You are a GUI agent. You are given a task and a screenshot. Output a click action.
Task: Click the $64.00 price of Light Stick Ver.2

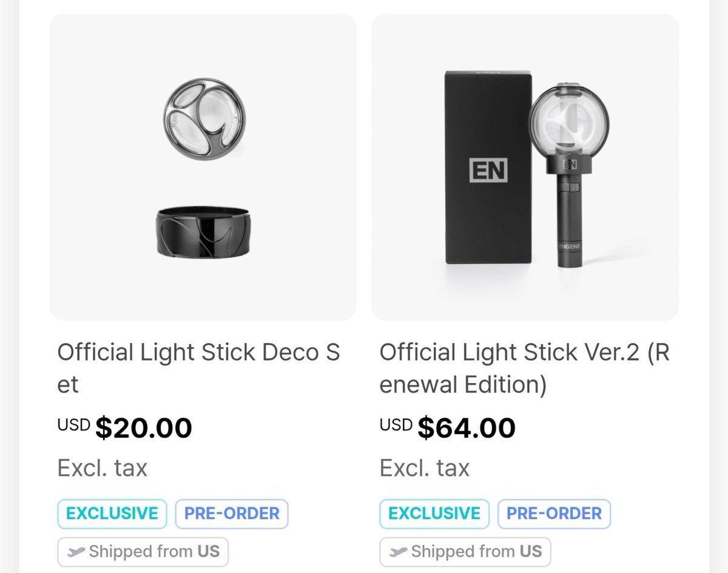point(467,428)
